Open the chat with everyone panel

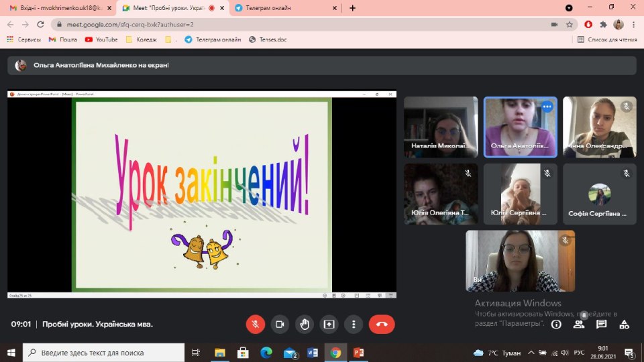click(x=602, y=324)
